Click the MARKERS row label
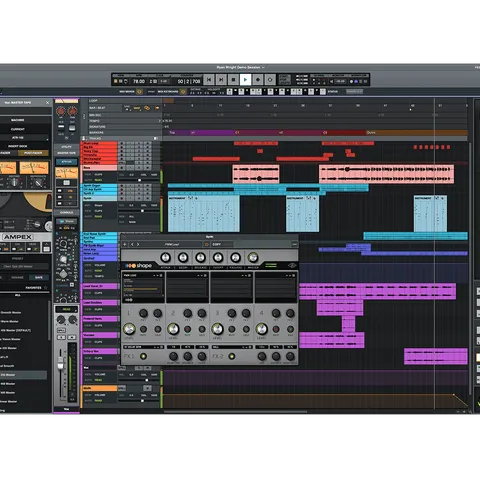Image resolution: width=480 pixels, height=480 pixels. pos(96,132)
